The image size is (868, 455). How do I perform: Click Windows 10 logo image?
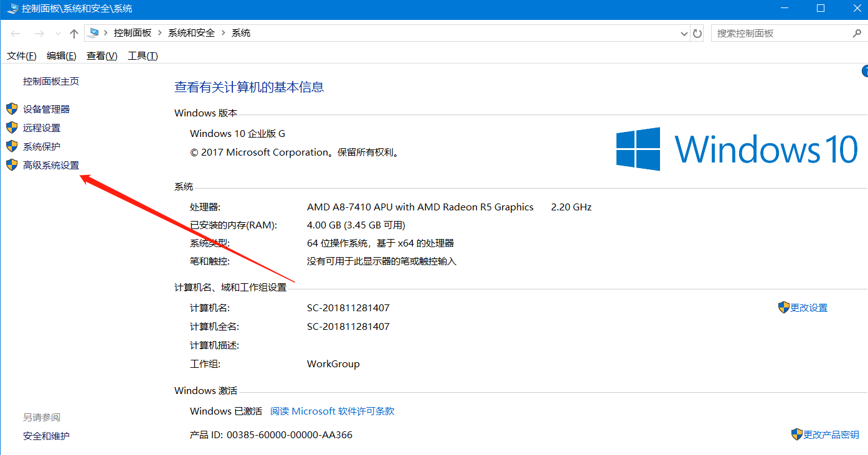(x=737, y=149)
